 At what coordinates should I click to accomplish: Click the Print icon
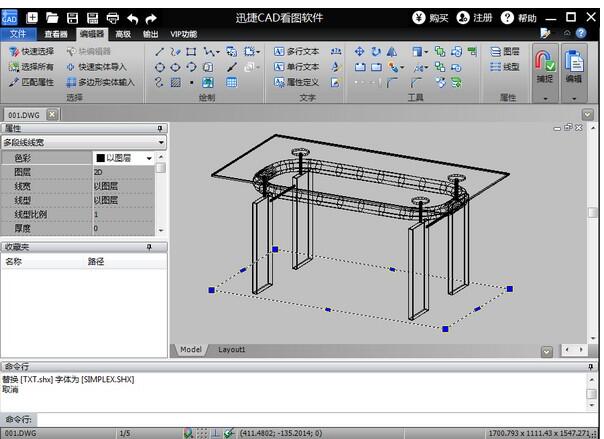click(x=112, y=18)
